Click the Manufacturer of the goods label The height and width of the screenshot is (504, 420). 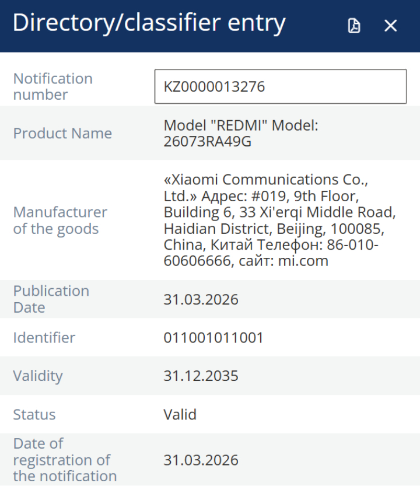[x=60, y=220]
